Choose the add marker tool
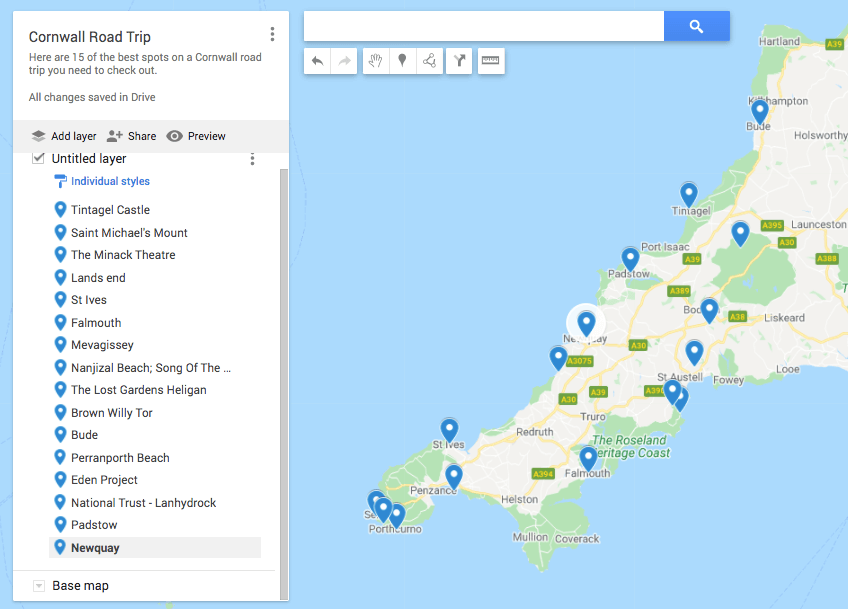 [x=402, y=61]
